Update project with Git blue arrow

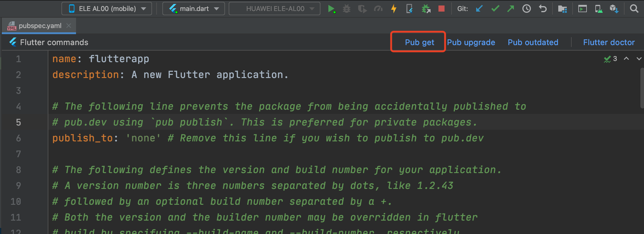479,9
